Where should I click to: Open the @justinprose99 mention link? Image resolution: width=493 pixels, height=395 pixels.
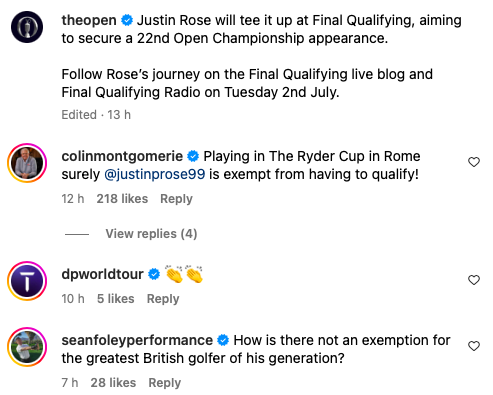155,174
